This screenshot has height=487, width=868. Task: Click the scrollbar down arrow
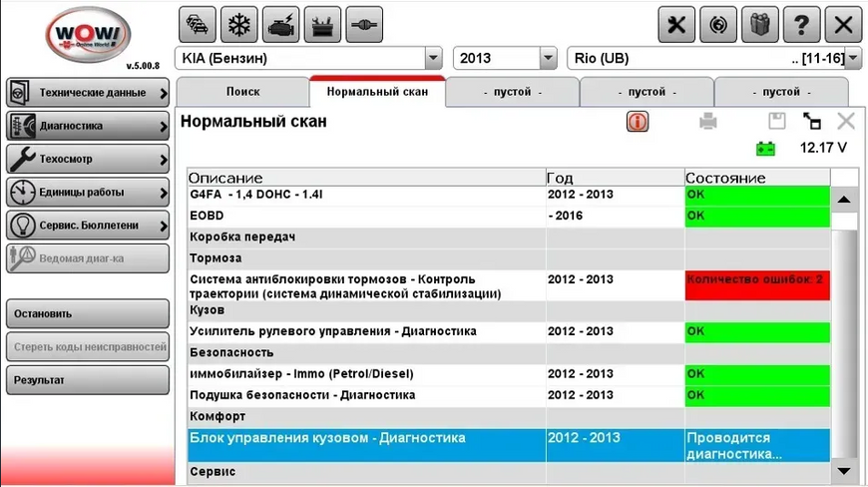844,471
